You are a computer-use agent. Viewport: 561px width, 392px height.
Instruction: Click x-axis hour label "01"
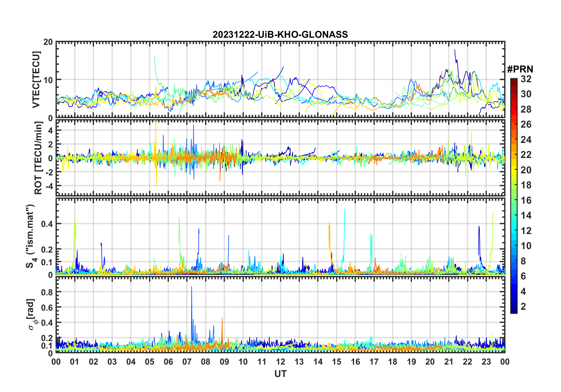(x=75, y=362)
